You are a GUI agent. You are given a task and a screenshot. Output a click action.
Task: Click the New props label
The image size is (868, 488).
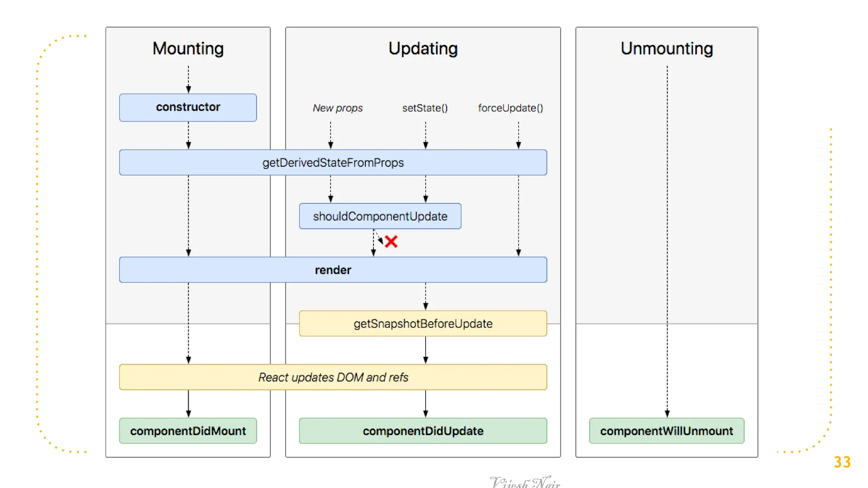click(337, 108)
